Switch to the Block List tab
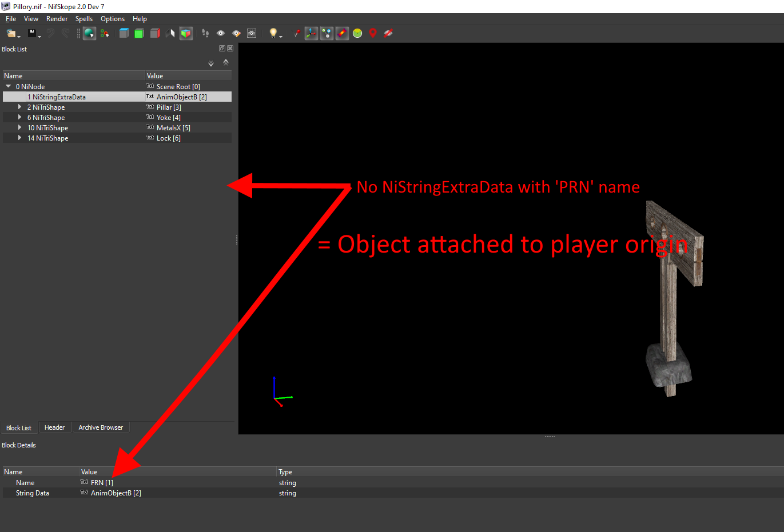Image resolution: width=784 pixels, height=532 pixels. tap(19, 427)
